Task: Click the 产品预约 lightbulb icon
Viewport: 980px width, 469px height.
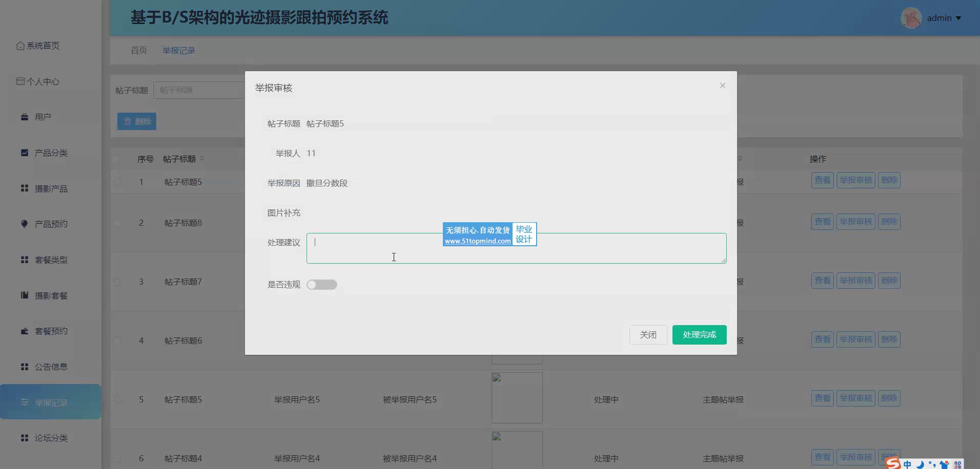Action: pos(24,224)
